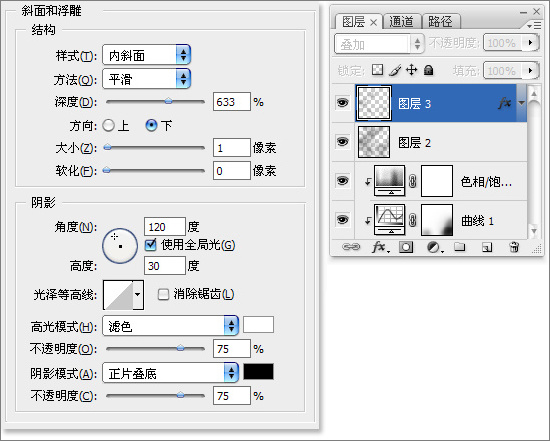Click highlight 不透明度 field showing 75

(232, 349)
